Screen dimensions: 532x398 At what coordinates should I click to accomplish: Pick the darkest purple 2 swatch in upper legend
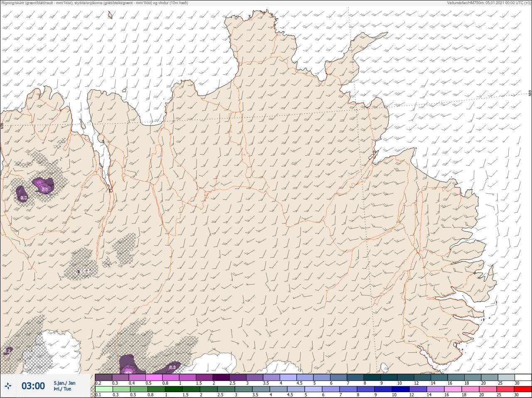pyautogui.click(x=221, y=378)
